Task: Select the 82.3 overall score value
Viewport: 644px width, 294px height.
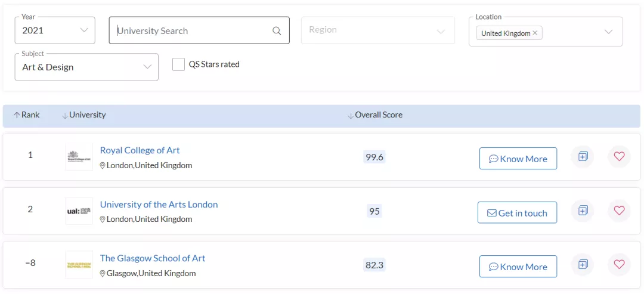Action: [x=374, y=265]
